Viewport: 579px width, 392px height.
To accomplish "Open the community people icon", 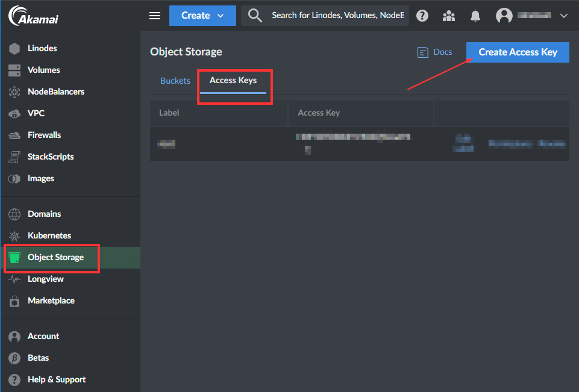I will point(449,16).
